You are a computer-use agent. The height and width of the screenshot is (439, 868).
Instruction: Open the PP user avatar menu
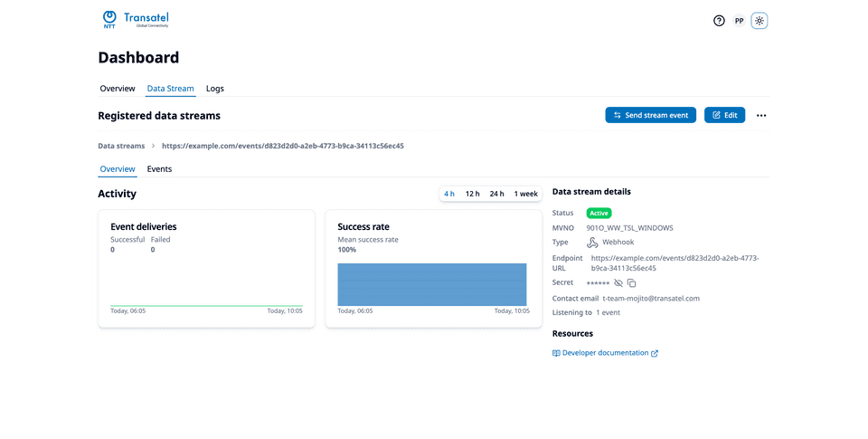tap(739, 21)
